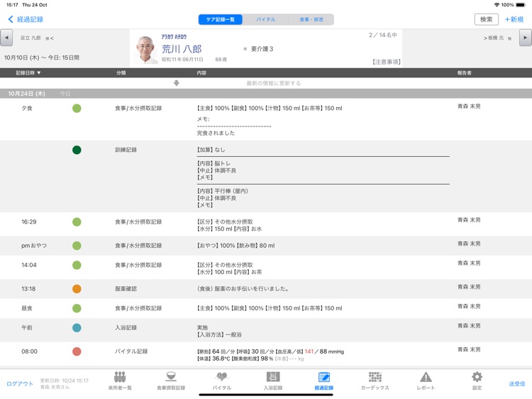Select 【内容】脳トレ line
Image resolution: width=532 pixels, height=399 pixels.
(214, 163)
